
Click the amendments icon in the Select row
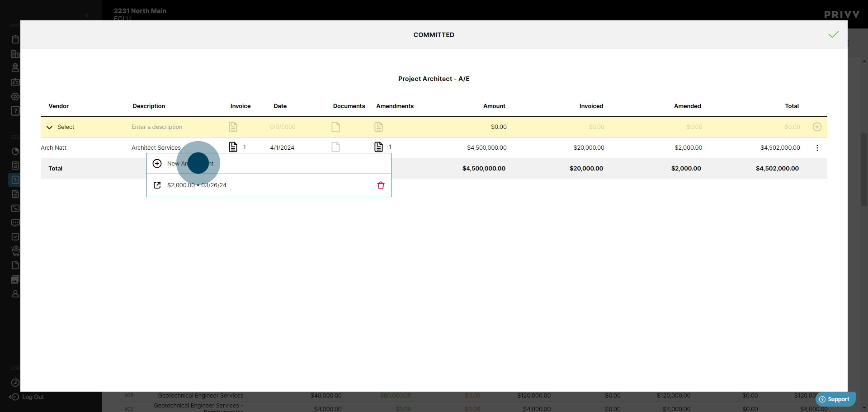378,127
